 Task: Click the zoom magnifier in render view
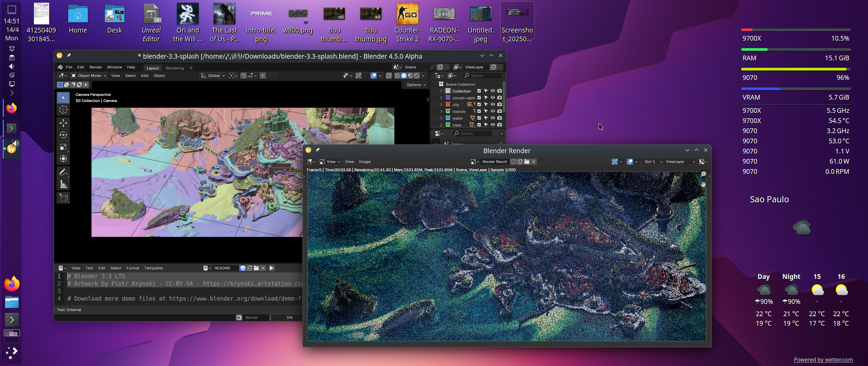click(x=703, y=174)
